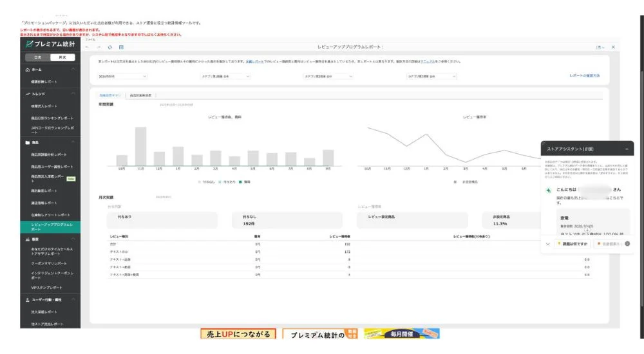
Task: Toggle the 非設定商品 legend entry of line chart
Action: 466,182
